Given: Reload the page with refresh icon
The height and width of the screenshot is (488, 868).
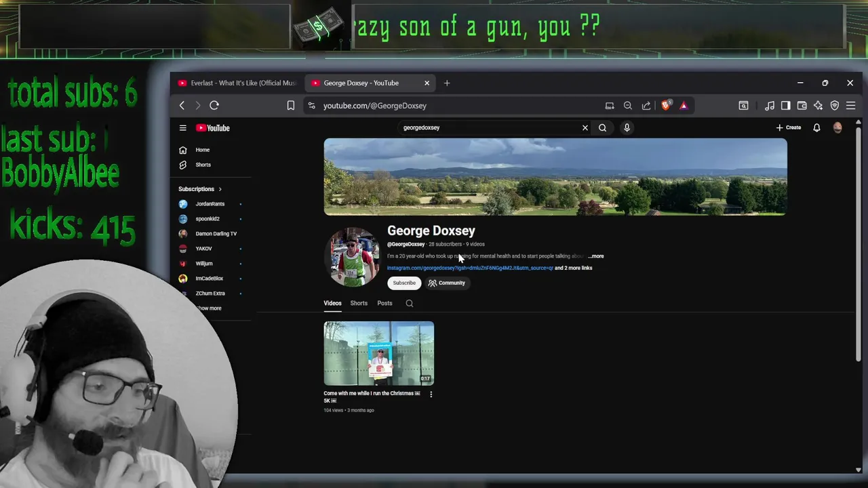Looking at the screenshot, I should [x=214, y=105].
